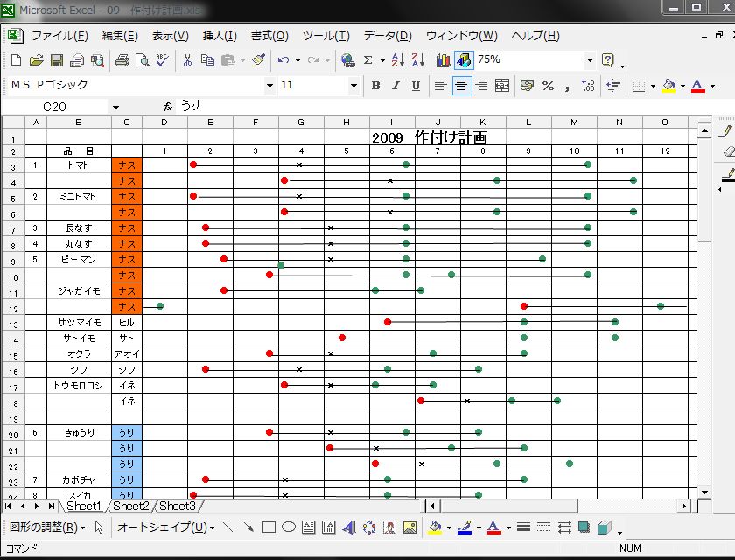Toggle Align Left
The image size is (735, 560).
(x=441, y=85)
